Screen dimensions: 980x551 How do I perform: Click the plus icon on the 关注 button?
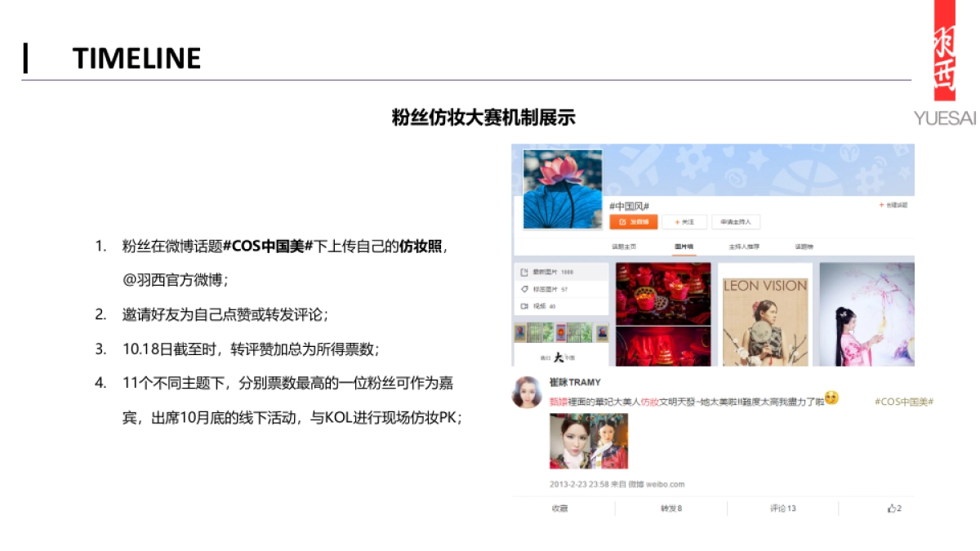(x=676, y=221)
